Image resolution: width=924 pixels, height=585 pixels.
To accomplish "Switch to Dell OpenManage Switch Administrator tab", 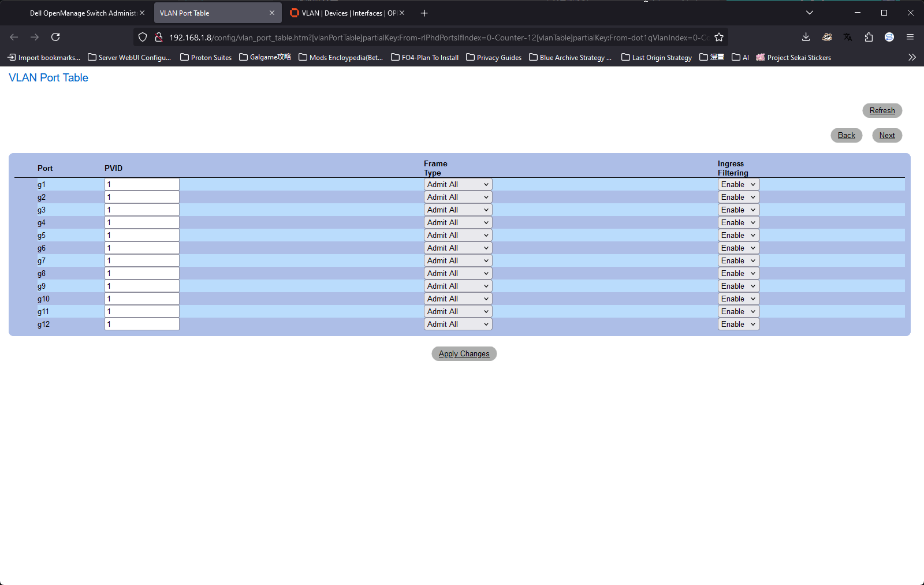I will point(83,13).
